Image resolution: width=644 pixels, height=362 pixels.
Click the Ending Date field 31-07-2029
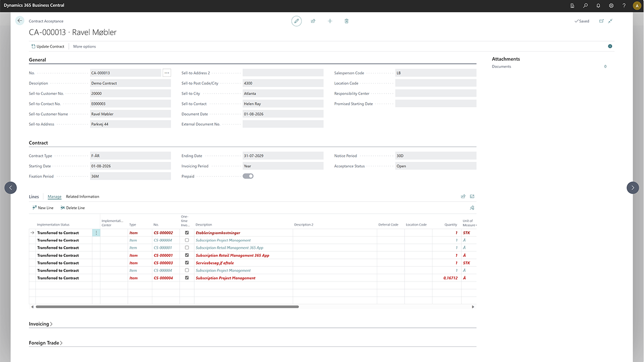pyautogui.click(x=283, y=156)
